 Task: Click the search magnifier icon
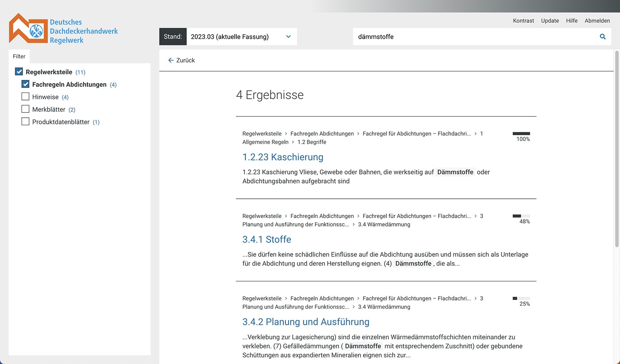603,37
